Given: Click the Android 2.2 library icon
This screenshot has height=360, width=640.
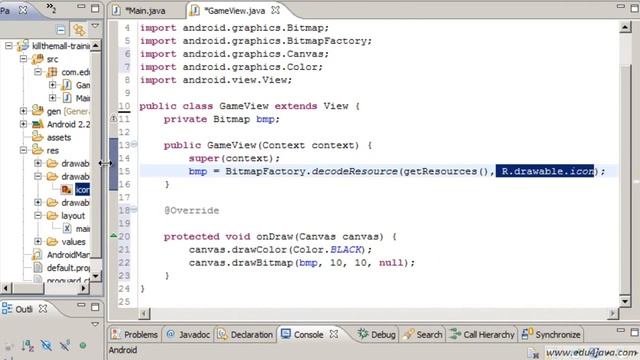Looking at the screenshot, I should pos(38,124).
